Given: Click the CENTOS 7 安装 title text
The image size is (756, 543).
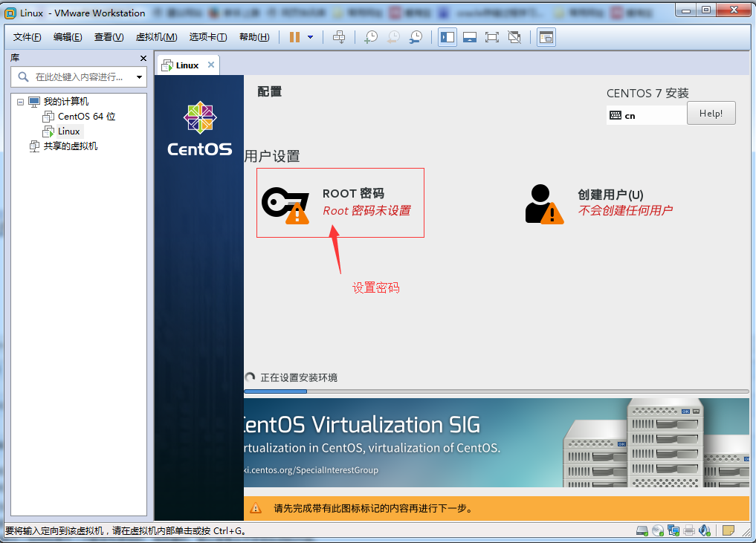Looking at the screenshot, I should pos(647,94).
